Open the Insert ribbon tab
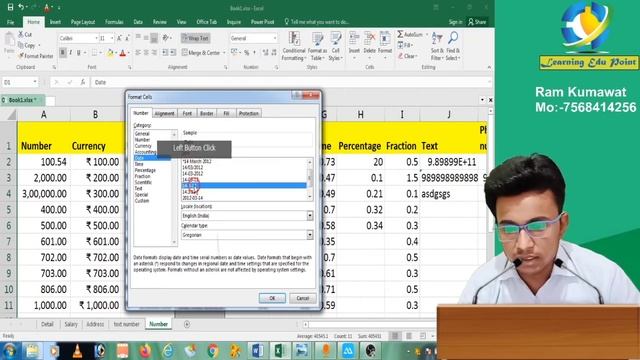The image size is (640, 360). [55, 22]
